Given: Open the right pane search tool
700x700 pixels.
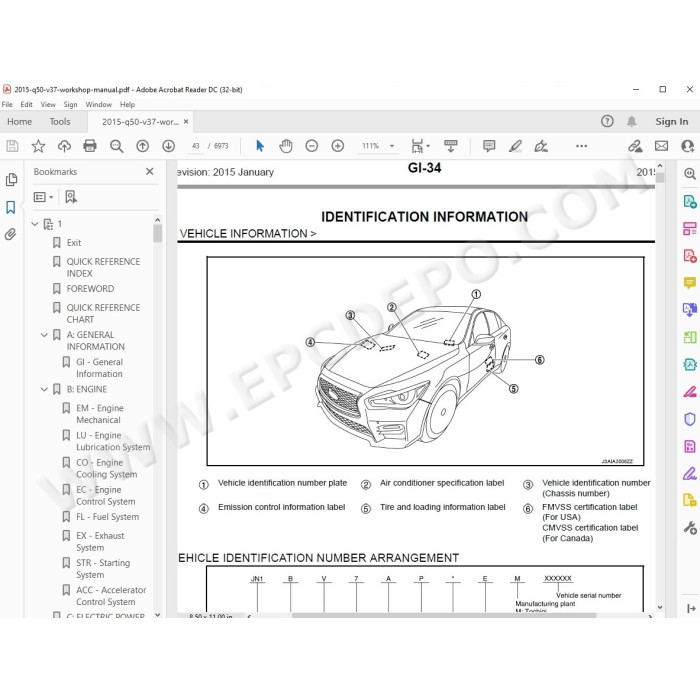Looking at the screenshot, I should [690, 174].
